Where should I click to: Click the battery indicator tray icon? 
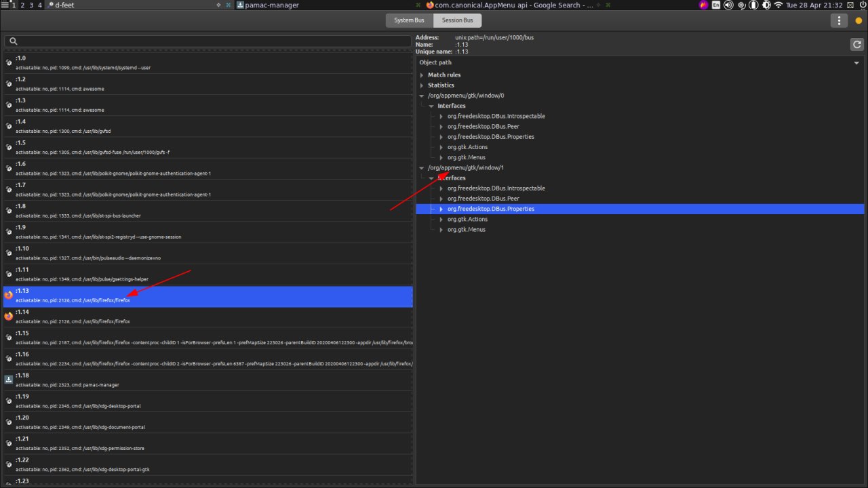coord(753,5)
